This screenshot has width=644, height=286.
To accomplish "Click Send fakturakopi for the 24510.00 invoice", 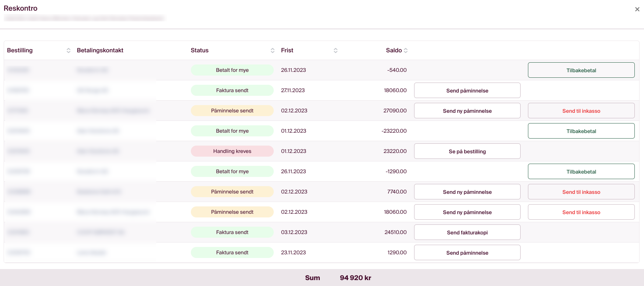I will click(x=467, y=232).
